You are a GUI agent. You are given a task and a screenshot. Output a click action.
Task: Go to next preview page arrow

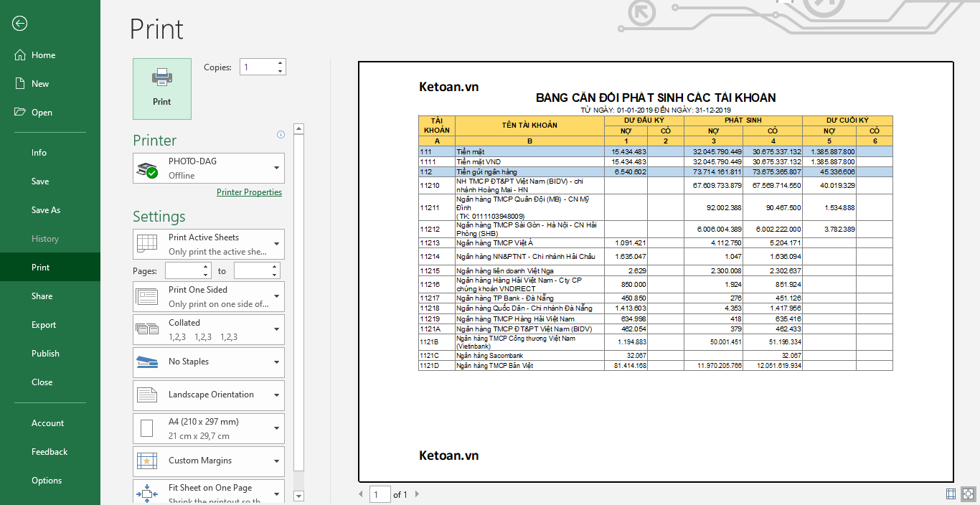418,494
